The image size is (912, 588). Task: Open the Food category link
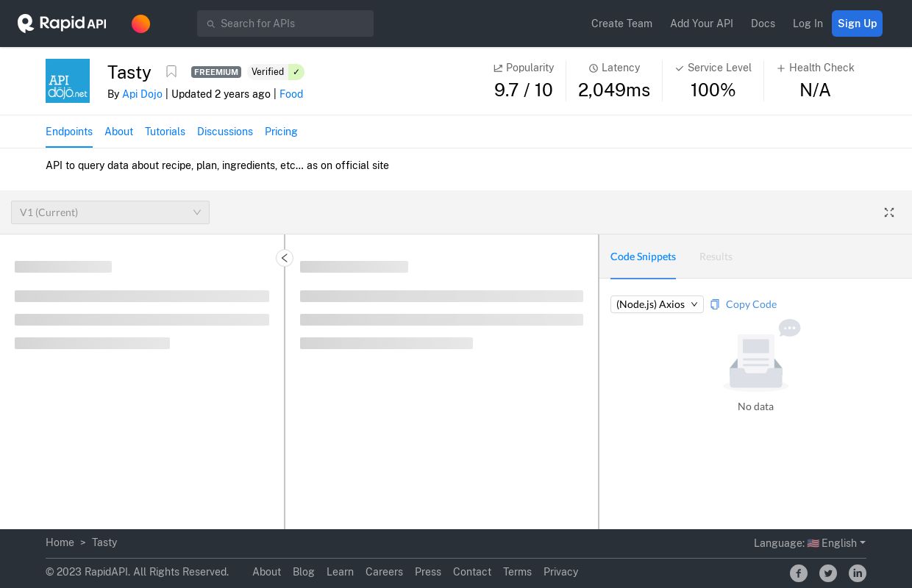291,94
